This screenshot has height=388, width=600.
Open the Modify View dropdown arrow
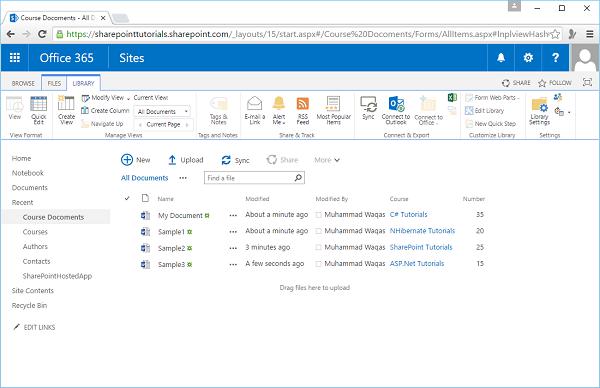point(128,98)
